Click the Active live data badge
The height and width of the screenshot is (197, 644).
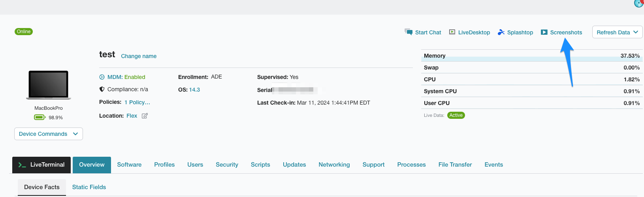[456, 115]
